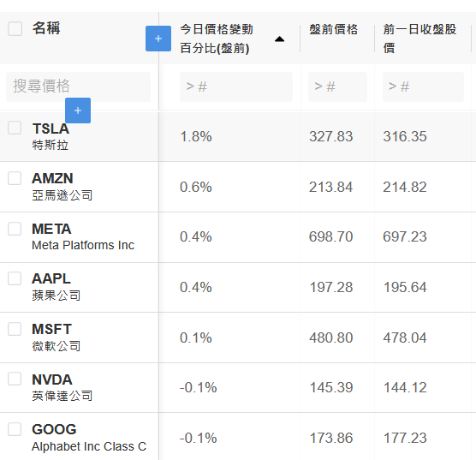Focus the filter box under the premarket percent column
This screenshot has height=460, width=476.
coord(236,87)
